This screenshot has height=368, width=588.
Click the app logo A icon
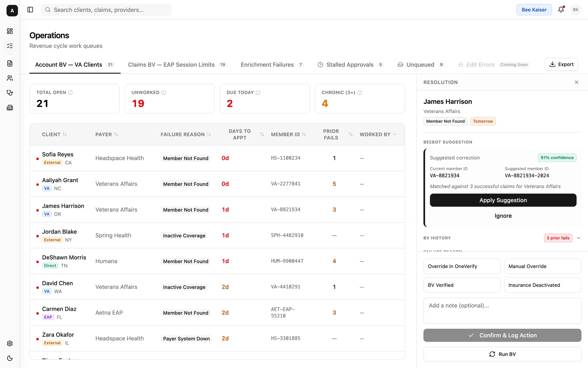[12, 11]
